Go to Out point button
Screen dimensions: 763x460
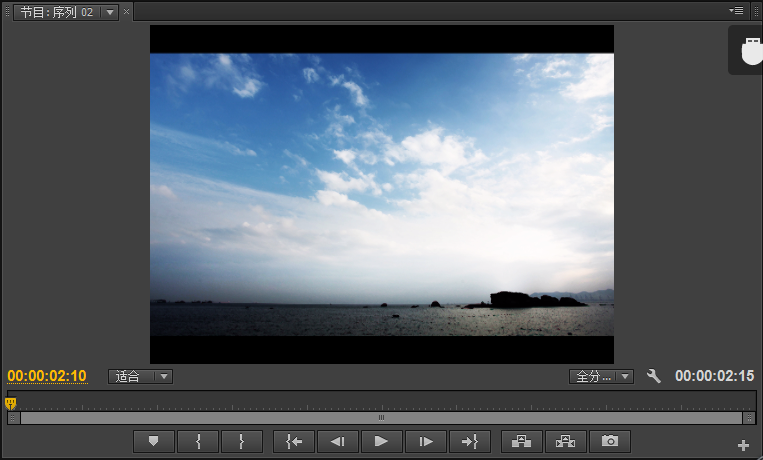click(x=470, y=442)
